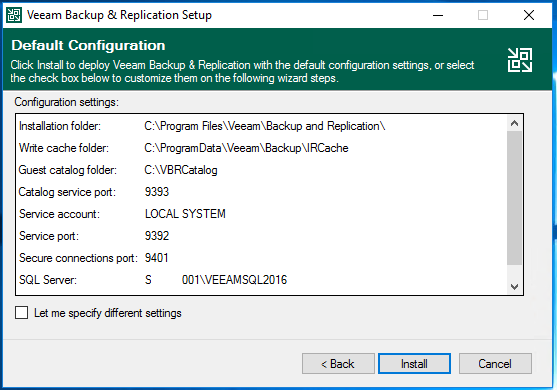Click the vertical scrollbar thumb in the settings list
Viewport: 557px width, 390px height.
pos(514,198)
